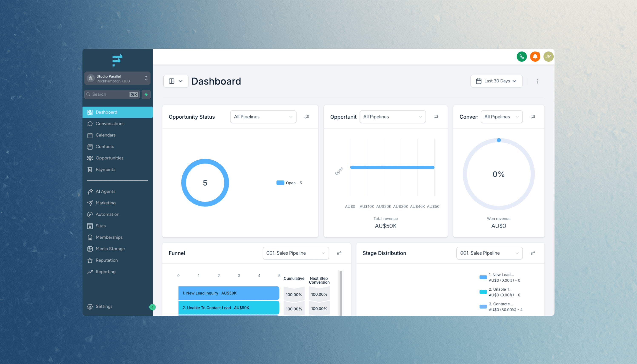The image size is (637, 364).
Task: Click the Opportunity Status widget title
Action: pyautogui.click(x=191, y=117)
